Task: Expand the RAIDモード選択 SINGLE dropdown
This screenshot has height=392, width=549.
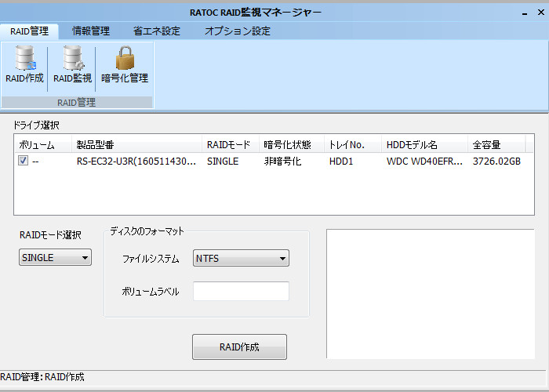Action: 55,257
